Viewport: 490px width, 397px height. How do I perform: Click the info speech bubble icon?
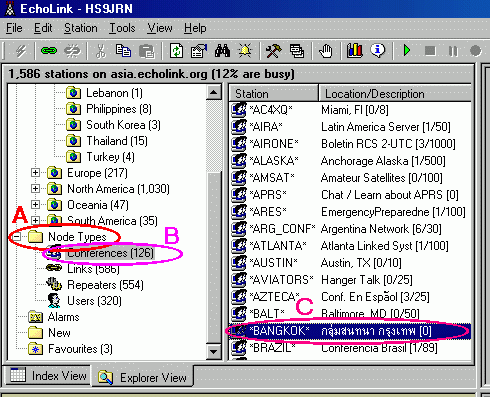(x=378, y=51)
